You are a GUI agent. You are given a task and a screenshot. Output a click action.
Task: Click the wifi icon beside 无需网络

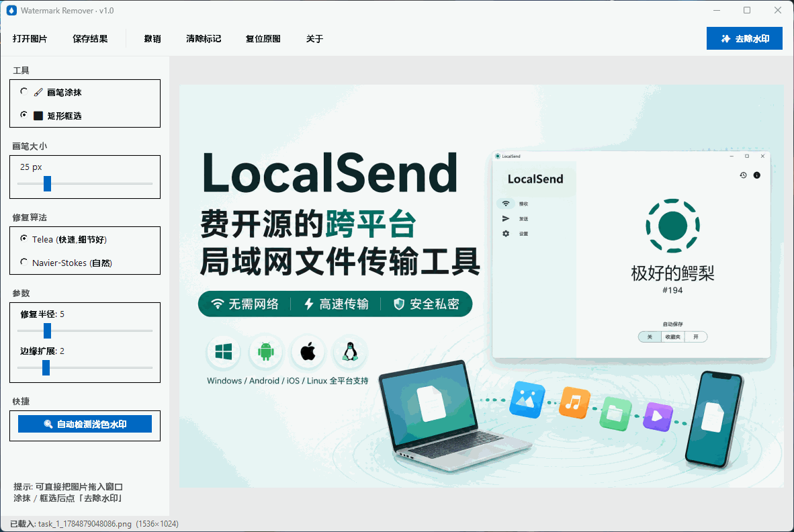[217, 304]
